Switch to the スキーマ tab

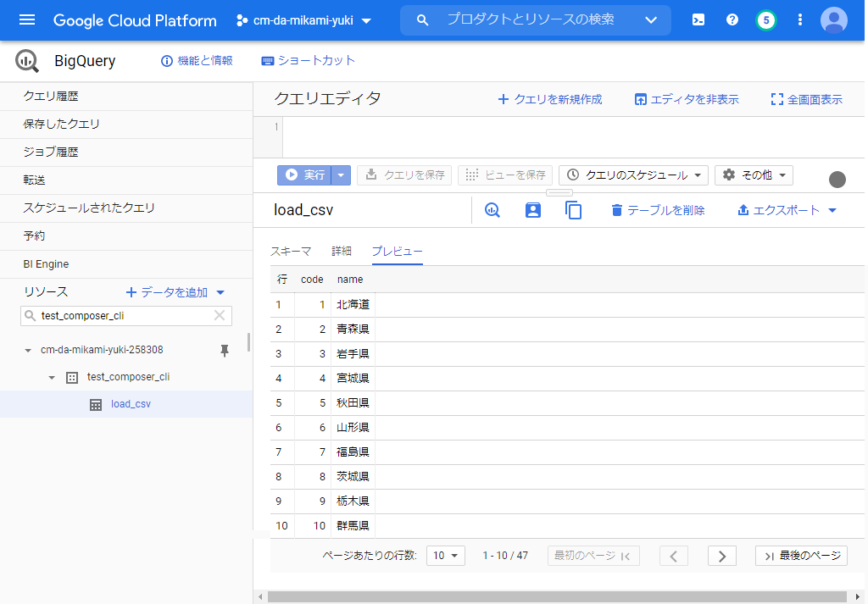tap(291, 251)
